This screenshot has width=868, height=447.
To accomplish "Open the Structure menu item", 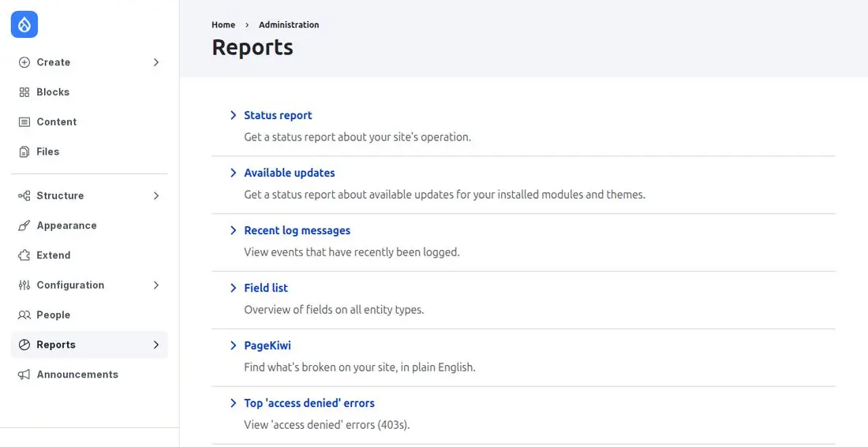I will (89, 196).
